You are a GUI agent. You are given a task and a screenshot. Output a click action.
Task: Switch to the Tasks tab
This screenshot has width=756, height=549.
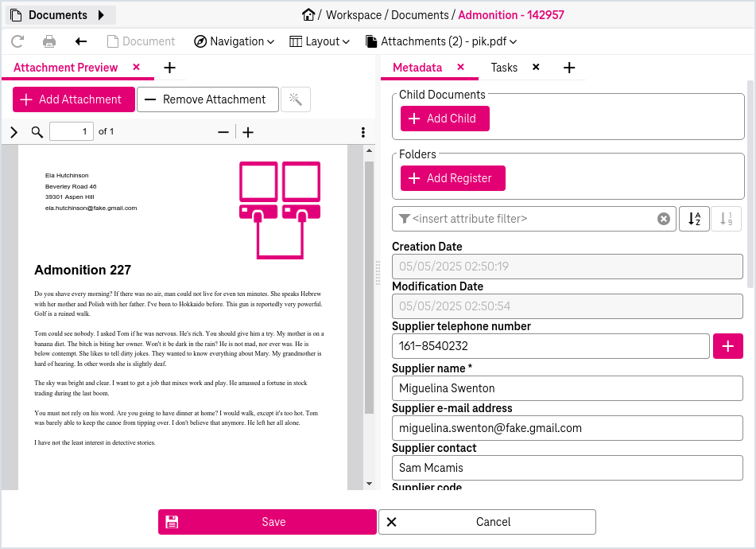click(x=504, y=68)
